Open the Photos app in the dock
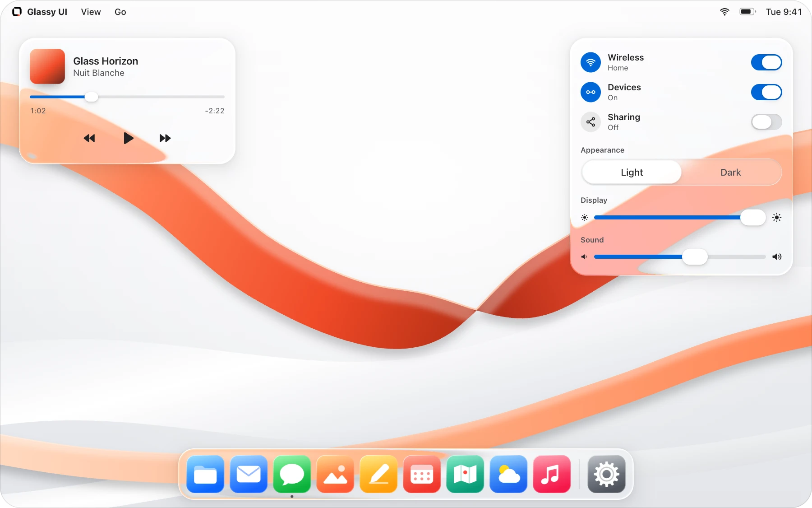Image resolution: width=812 pixels, height=508 pixels. click(335, 474)
